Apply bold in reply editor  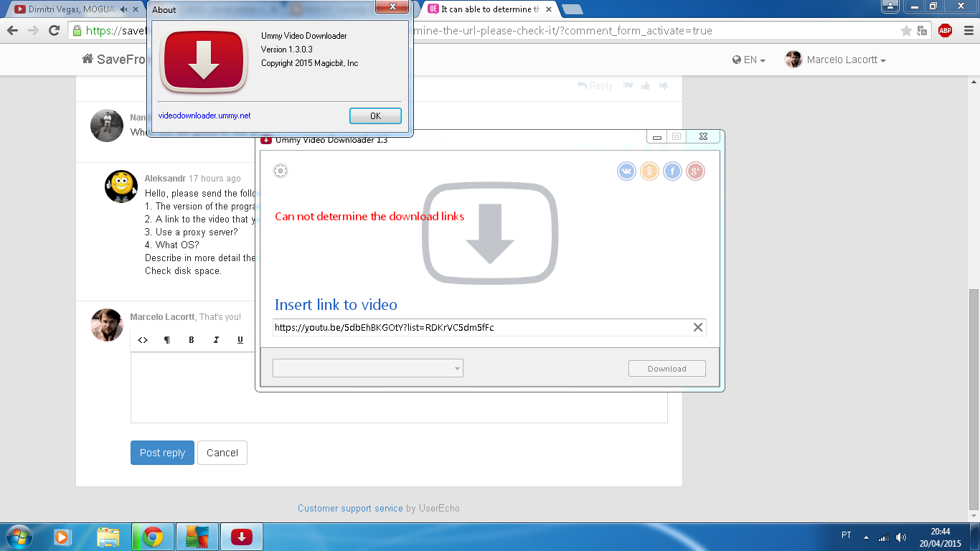(x=192, y=340)
